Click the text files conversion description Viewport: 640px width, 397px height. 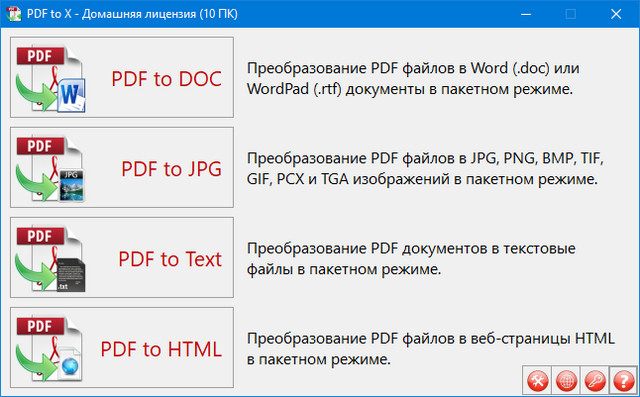click(411, 259)
